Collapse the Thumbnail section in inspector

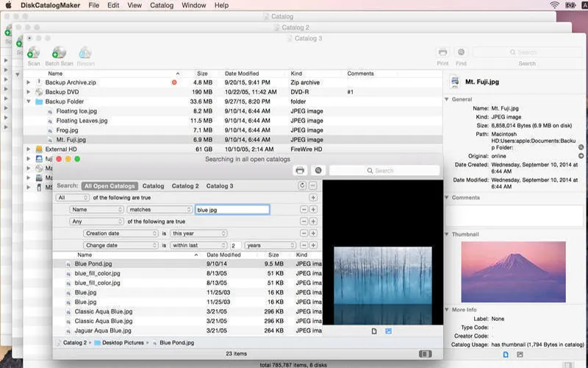(x=447, y=234)
